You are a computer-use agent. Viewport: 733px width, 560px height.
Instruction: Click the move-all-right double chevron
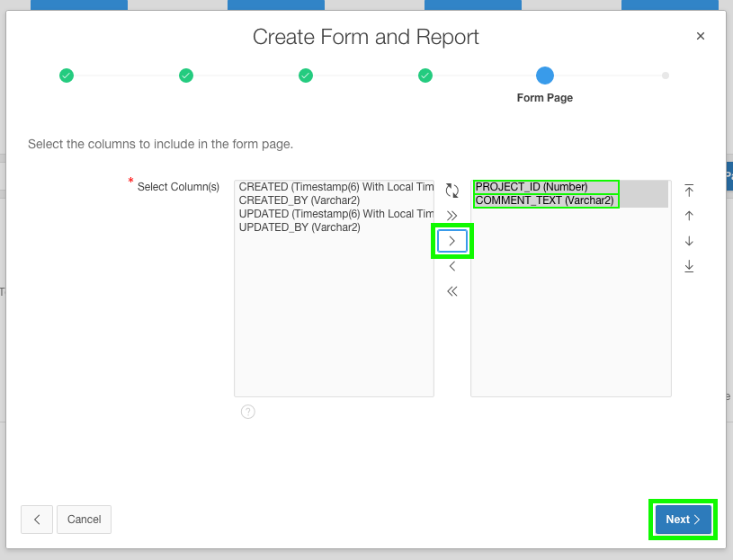(x=452, y=215)
